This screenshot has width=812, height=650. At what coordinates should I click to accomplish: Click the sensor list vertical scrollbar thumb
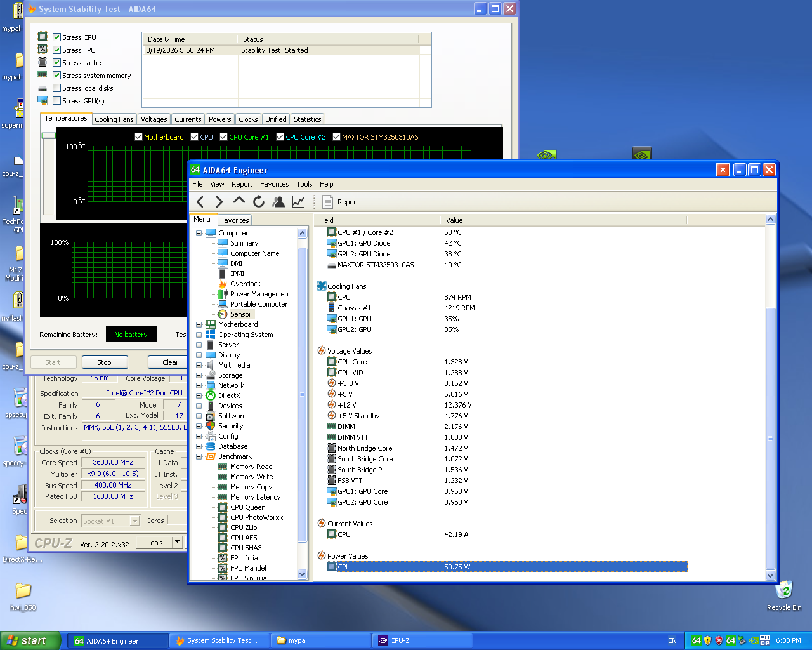(771, 438)
